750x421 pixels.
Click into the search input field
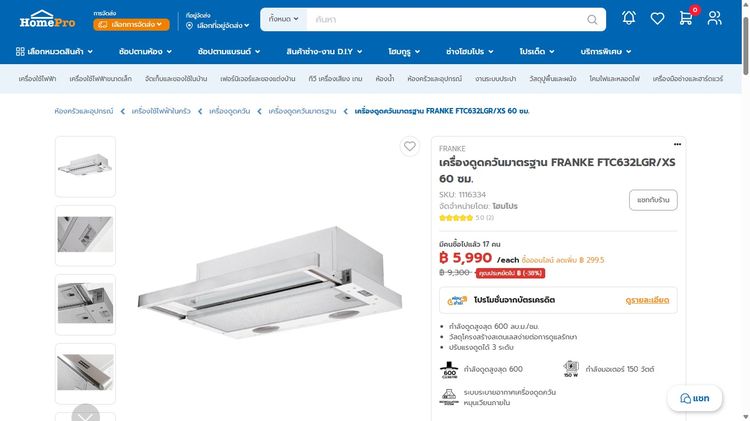445,20
